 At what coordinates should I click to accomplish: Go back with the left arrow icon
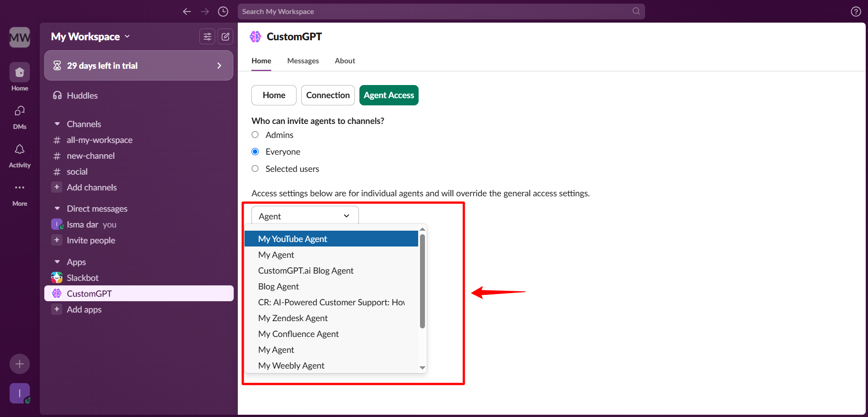tap(187, 12)
